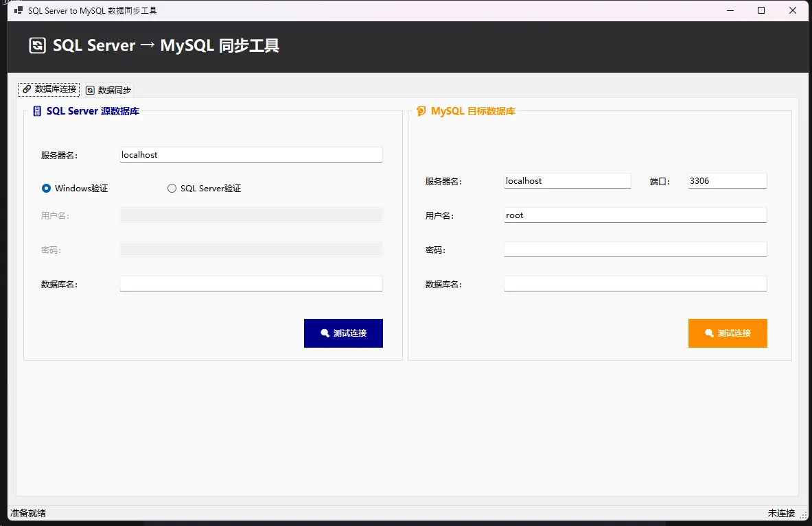This screenshot has width=812, height=526.
Task: Minimize the sync tool window
Action: (x=730, y=10)
